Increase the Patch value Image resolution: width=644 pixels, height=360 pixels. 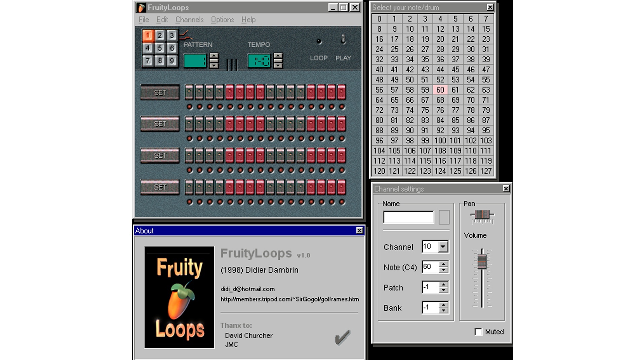coord(443,284)
